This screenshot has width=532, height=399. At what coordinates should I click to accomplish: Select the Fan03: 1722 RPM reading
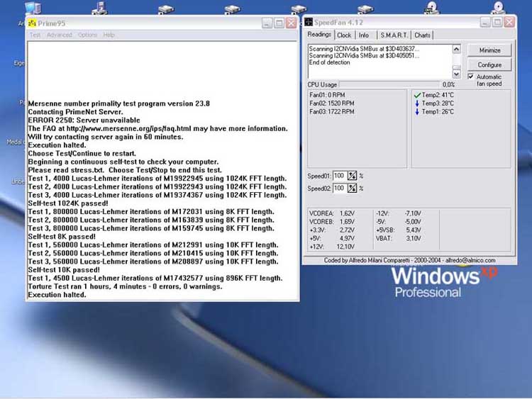tap(332, 111)
